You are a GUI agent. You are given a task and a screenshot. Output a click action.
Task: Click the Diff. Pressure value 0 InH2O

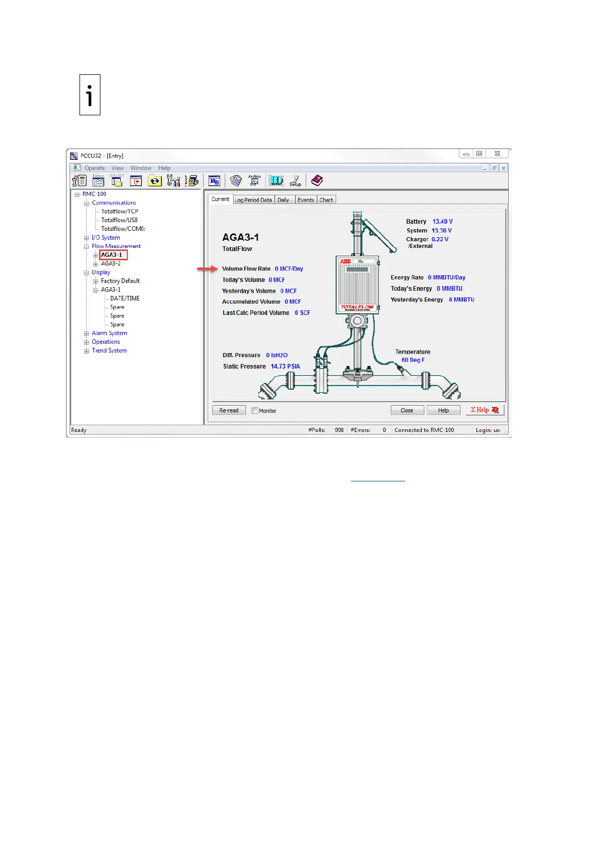[x=277, y=355]
